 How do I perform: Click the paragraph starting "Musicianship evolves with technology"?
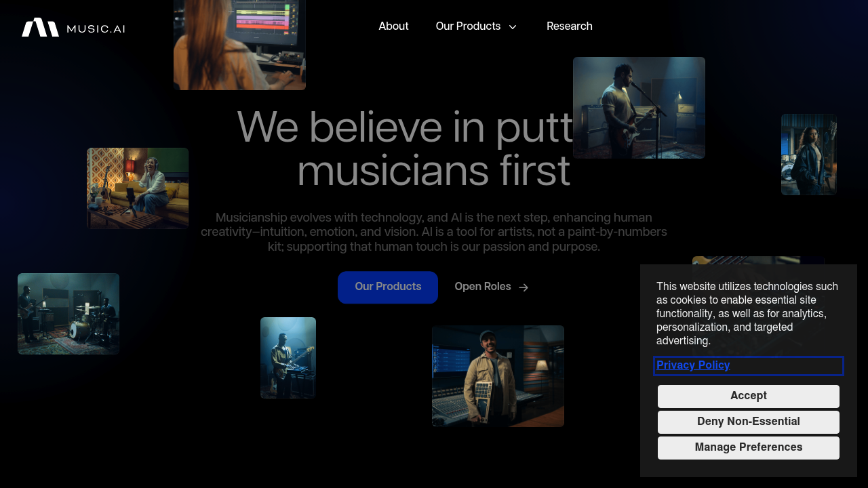(434, 232)
